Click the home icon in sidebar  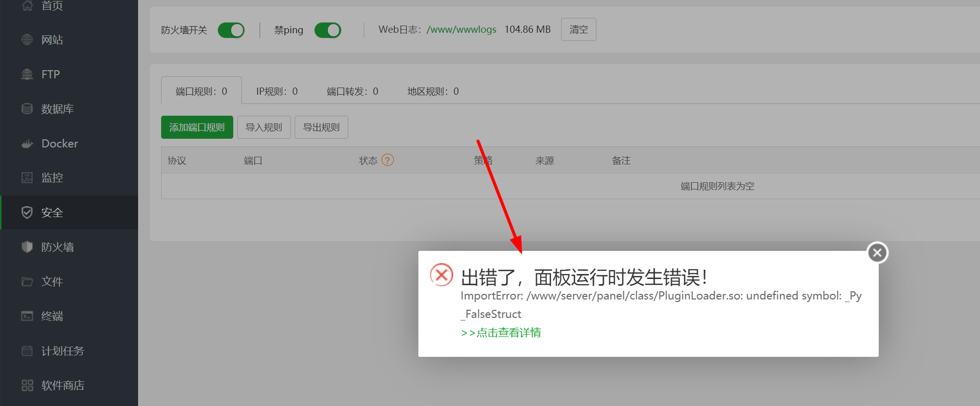tap(27, 5)
